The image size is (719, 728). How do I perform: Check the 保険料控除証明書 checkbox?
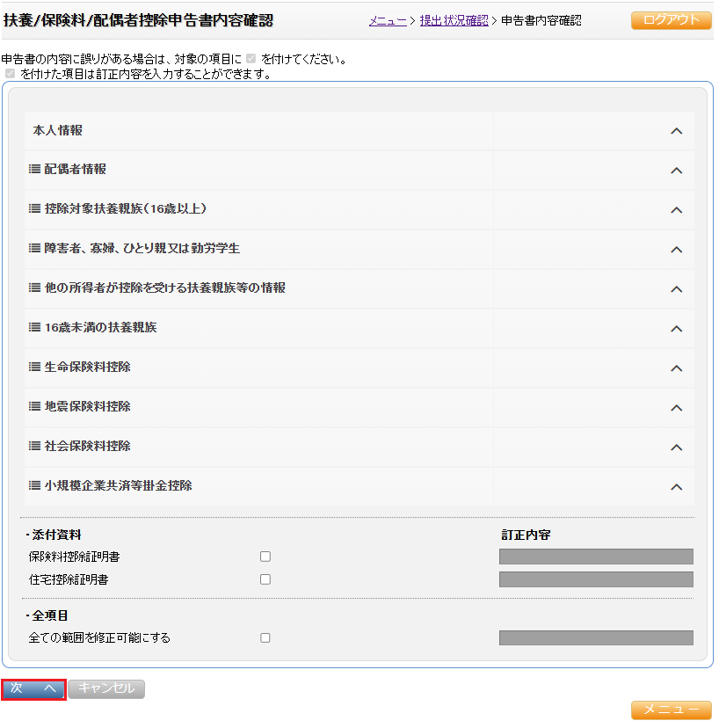point(265,557)
